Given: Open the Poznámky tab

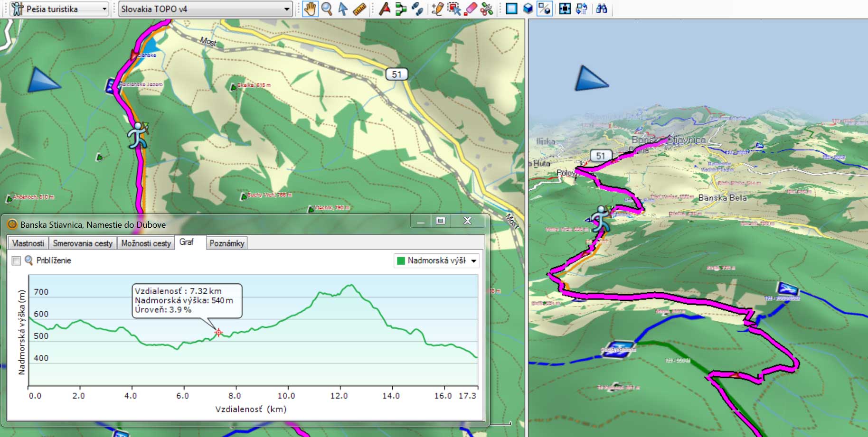Looking at the screenshot, I should [x=227, y=243].
